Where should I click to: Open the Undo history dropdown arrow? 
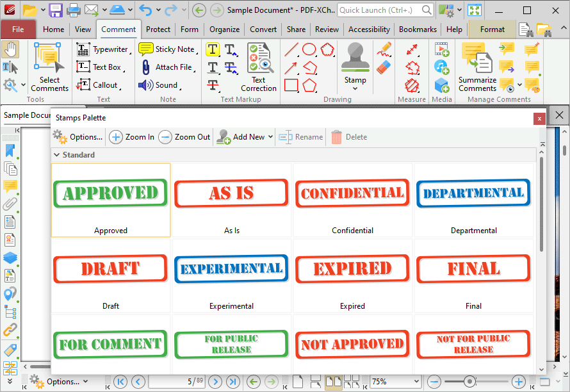click(158, 10)
